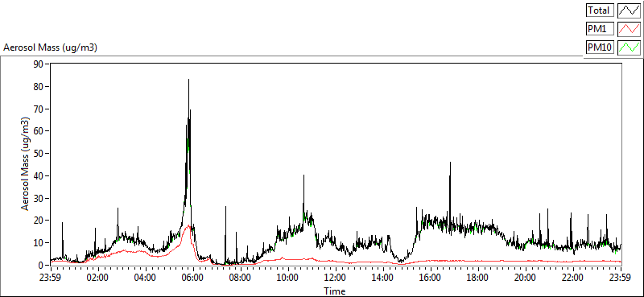Open the PM10 green line style swatch
Image resolution: width=644 pixels, height=297 pixels.
click(x=629, y=47)
